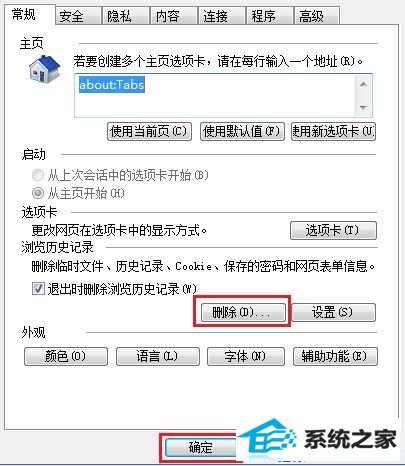Open the 内容 tab
The height and width of the screenshot is (466, 405).
[x=173, y=16]
